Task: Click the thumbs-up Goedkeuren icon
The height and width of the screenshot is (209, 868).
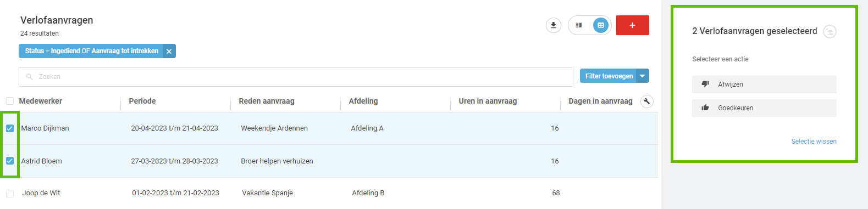Action: pos(705,108)
